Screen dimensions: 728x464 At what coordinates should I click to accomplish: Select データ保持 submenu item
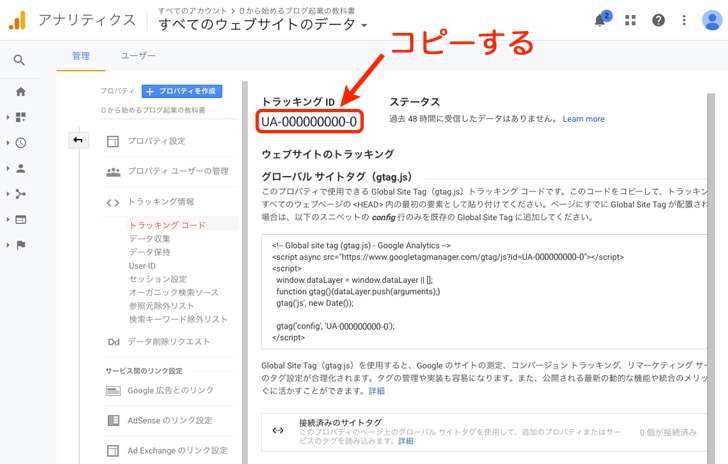pos(150,252)
